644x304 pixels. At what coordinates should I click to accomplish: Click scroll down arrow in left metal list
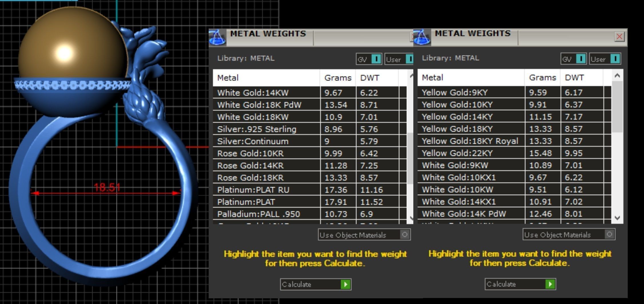pyautogui.click(x=411, y=218)
